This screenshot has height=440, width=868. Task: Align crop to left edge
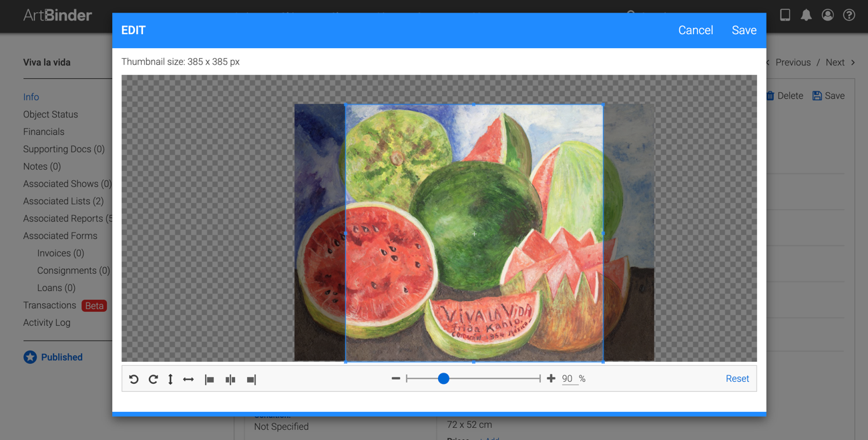pyautogui.click(x=210, y=379)
